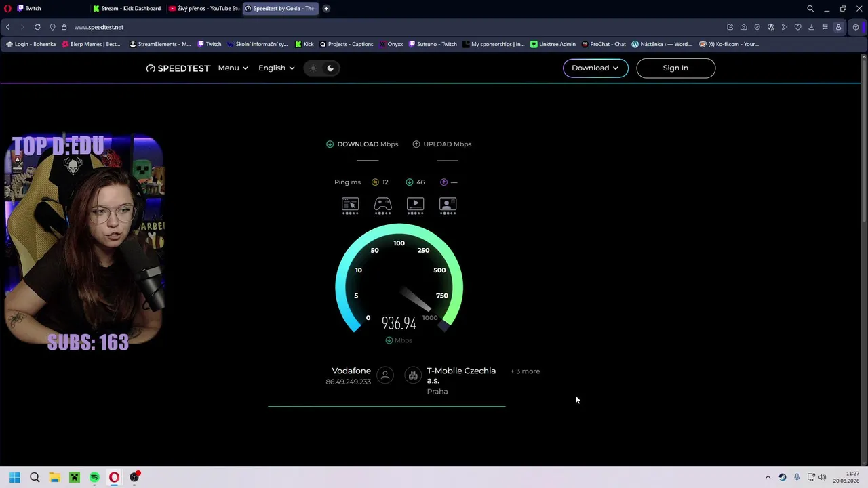This screenshot has width=868, height=488.
Task: Switch to the YouTube Studio tab
Action: point(204,9)
